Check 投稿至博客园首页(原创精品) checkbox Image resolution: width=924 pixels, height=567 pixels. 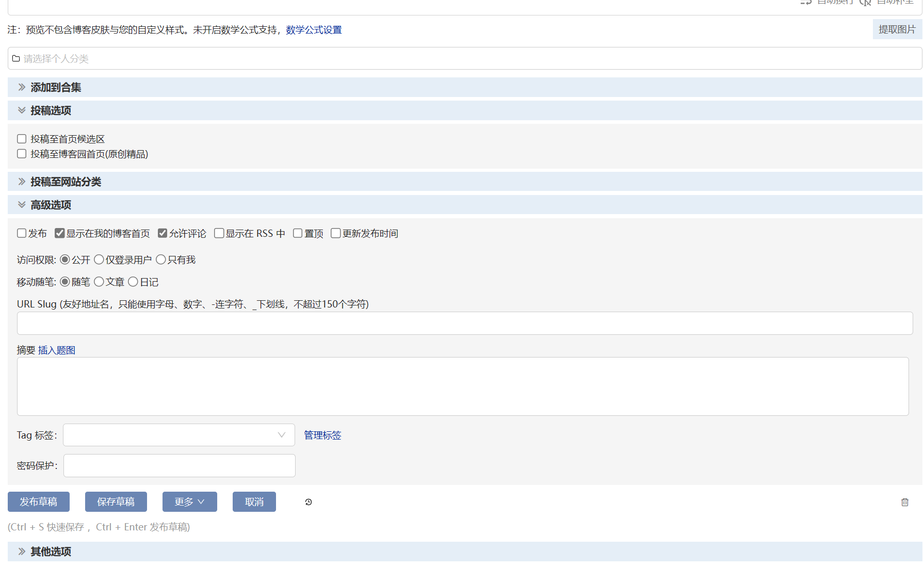pyautogui.click(x=22, y=154)
